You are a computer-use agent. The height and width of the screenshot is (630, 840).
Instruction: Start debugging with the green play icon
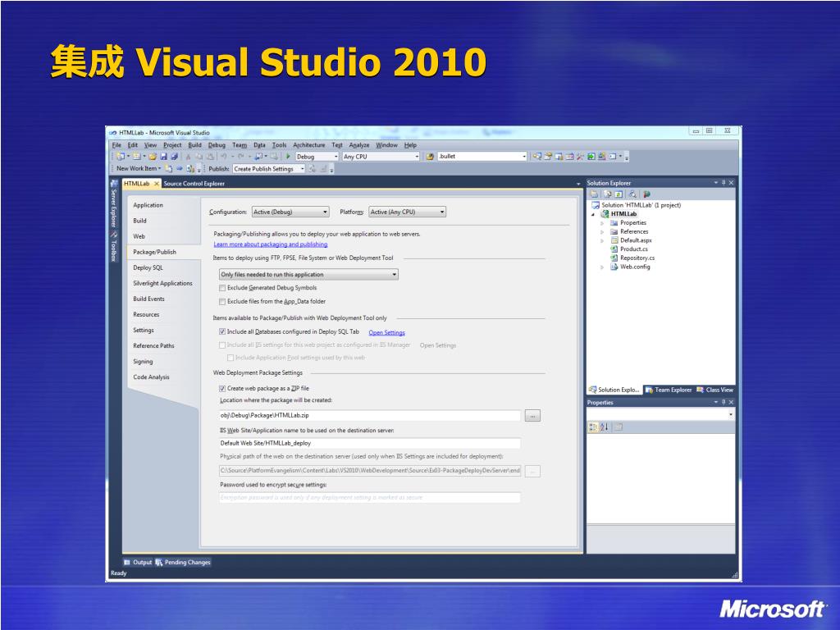pyautogui.click(x=288, y=157)
